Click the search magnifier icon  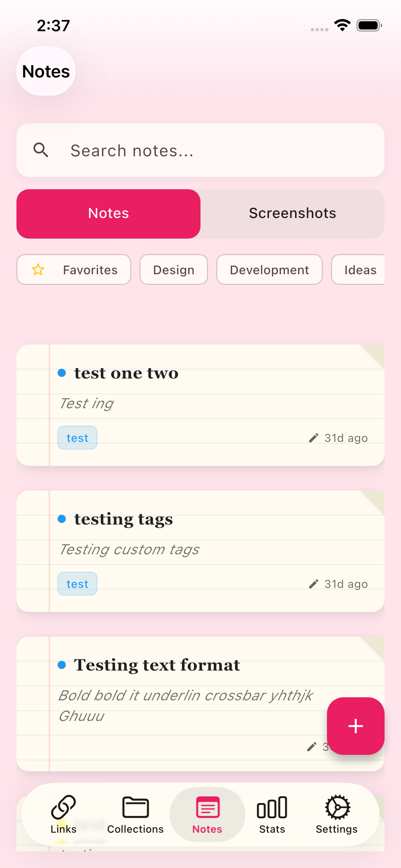pyautogui.click(x=40, y=150)
